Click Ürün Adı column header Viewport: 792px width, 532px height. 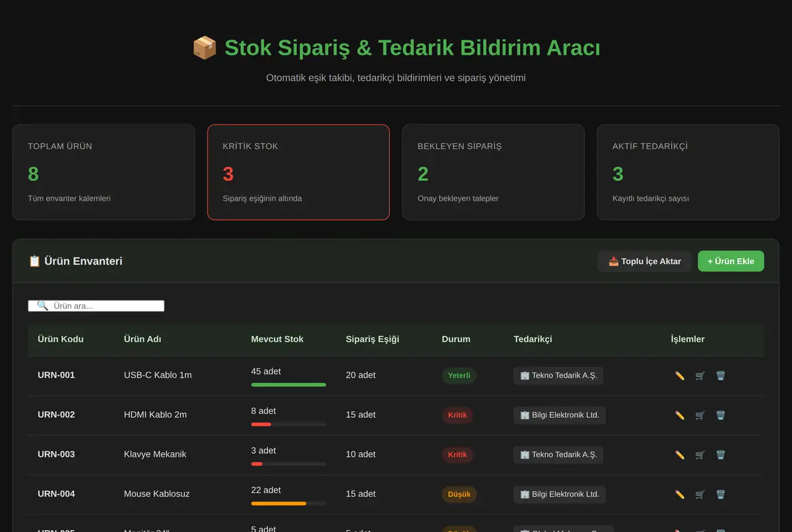point(143,339)
